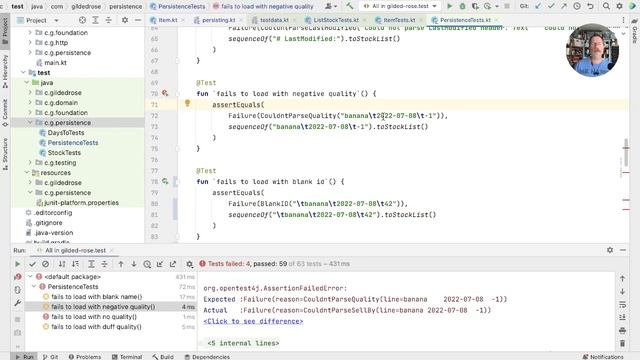Viewport: 640px width, 360px height.
Task: Jump to previous failed test
Action: pyautogui.click(x=121, y=264)
